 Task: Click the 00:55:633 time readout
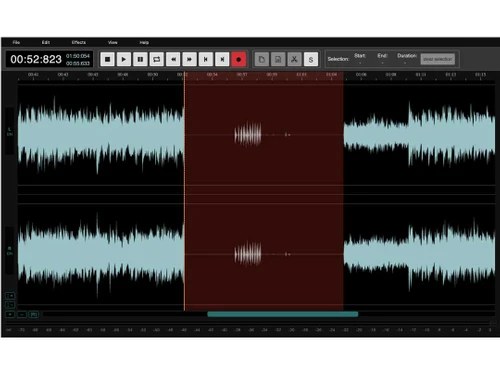click(x=78, y=63)
